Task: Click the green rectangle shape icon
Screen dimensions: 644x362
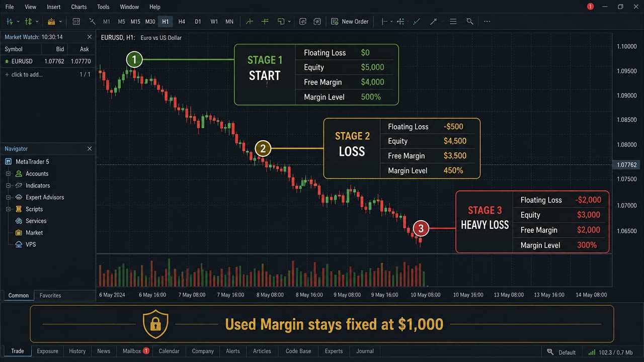Action: (281, 22)
